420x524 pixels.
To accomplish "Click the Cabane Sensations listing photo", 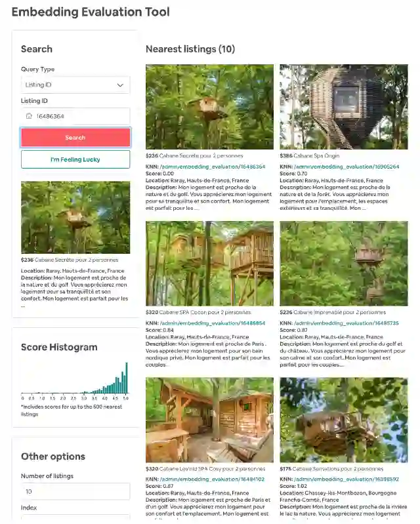I will click(344, 420).
